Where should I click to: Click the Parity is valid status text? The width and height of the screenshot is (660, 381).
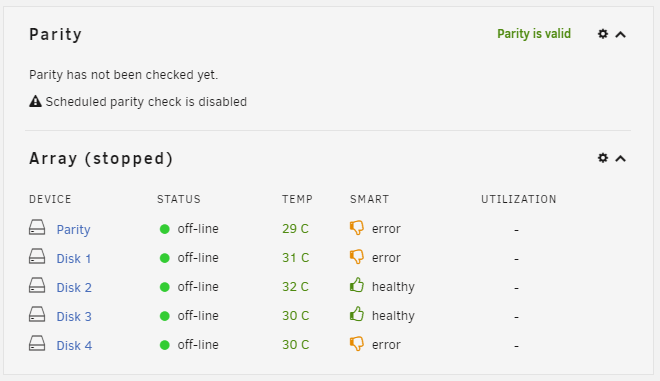534,34
